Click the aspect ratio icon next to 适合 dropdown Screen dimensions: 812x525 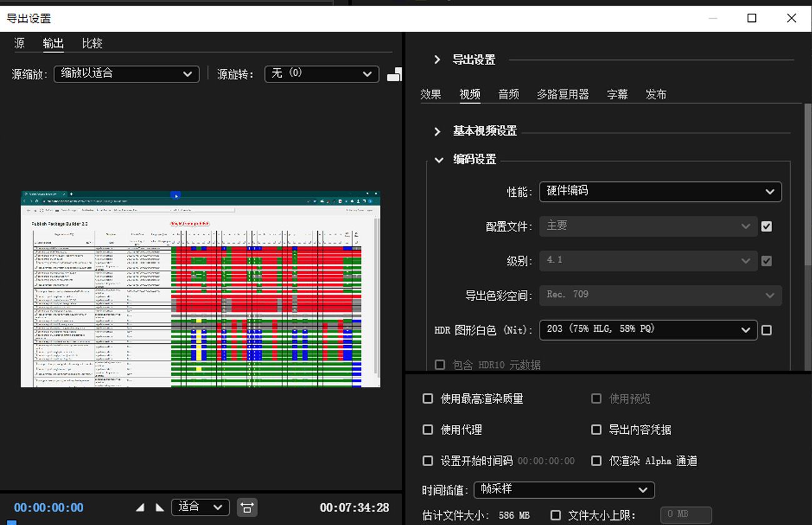[247, 507]
